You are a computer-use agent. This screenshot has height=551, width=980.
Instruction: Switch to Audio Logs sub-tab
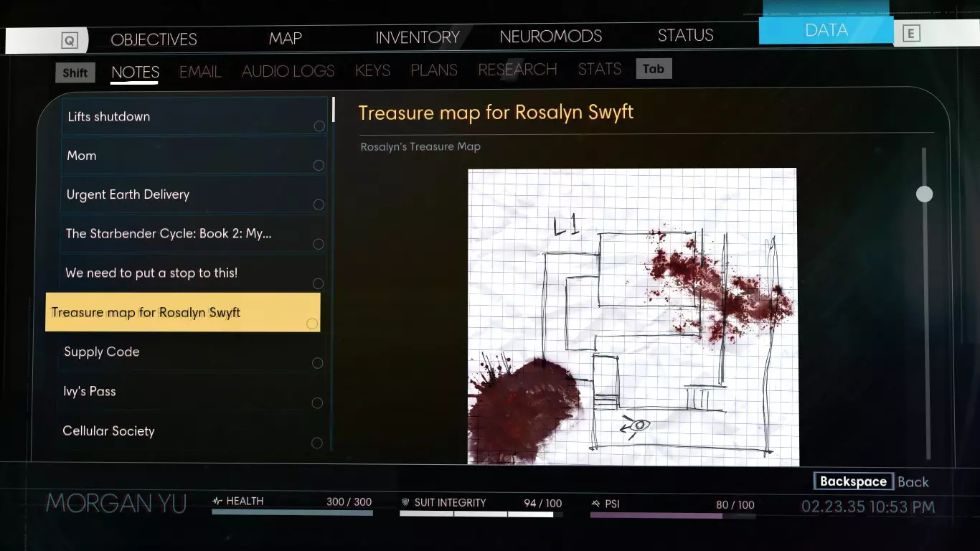coord(288,71)
